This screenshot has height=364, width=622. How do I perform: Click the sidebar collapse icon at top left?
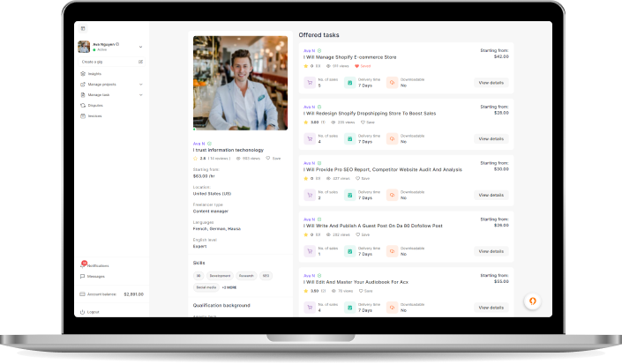pos(83,28)
